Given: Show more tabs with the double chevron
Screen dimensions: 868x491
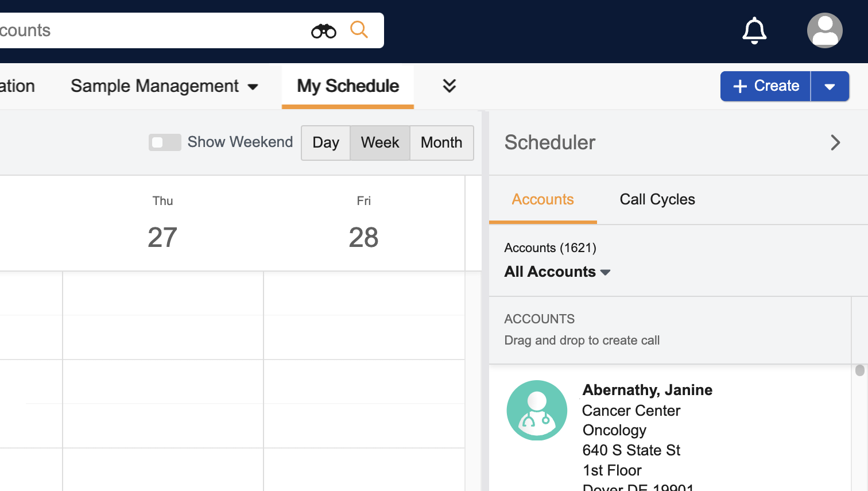Looking at the screenshot, I should point(449,86).
